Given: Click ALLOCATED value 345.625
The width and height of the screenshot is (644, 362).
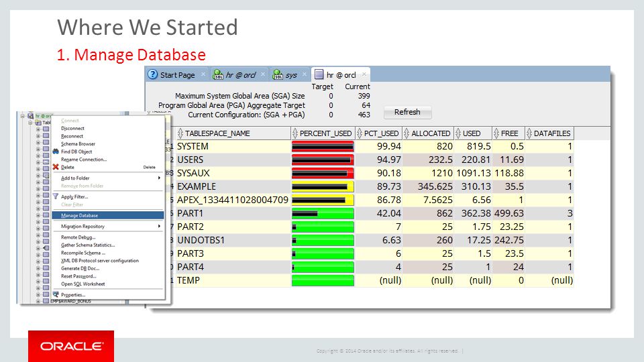Looking at the screenshot, I should [x=435, y=187].
